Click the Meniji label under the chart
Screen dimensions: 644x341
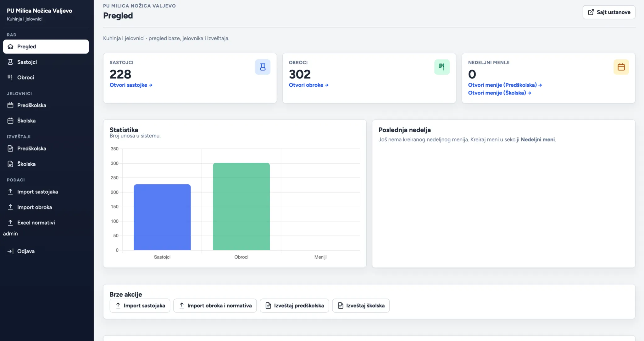tap(320, 257)
